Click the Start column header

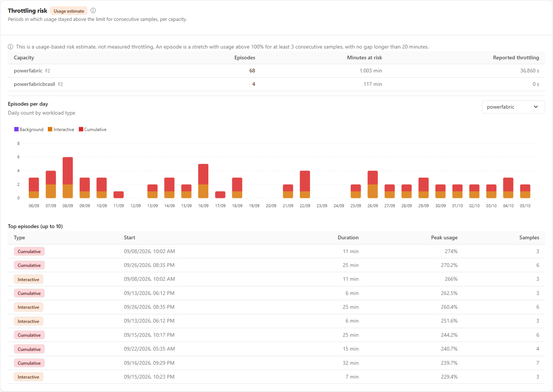pos(130,237)
